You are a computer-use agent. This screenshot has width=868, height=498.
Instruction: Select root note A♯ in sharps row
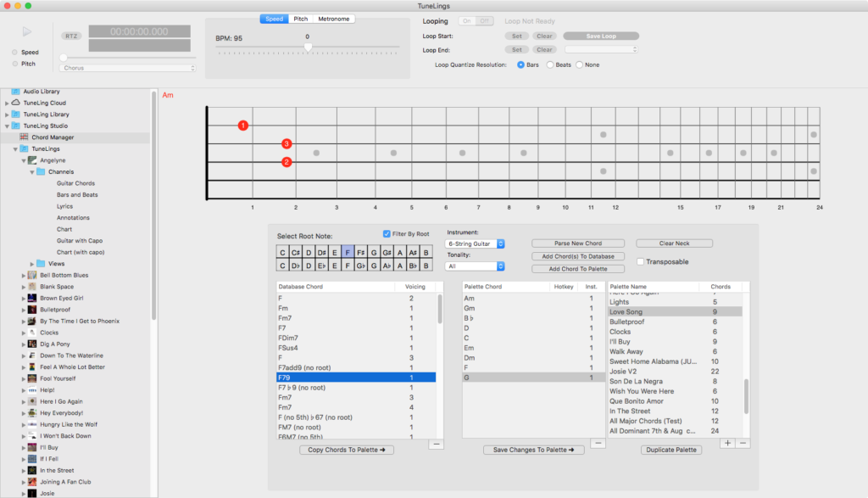(413, 253)
